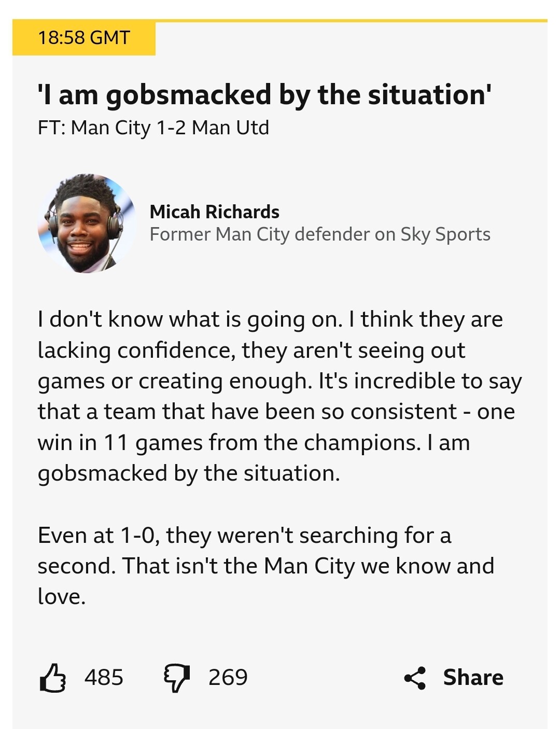The height and width of the screenshot is (729, 560).
Task: Select the 269 dislikes count
Action: [228, 678]
